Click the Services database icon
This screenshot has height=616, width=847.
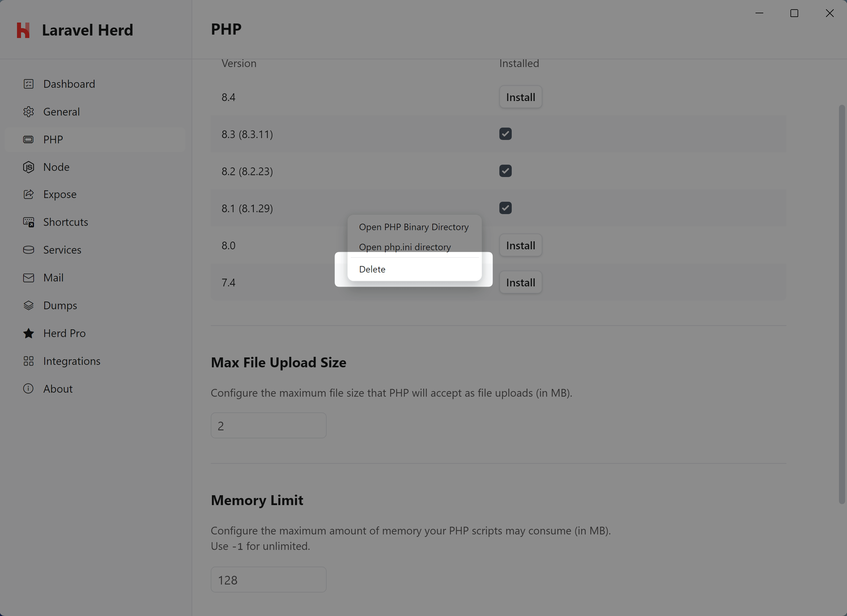point(29,250)
